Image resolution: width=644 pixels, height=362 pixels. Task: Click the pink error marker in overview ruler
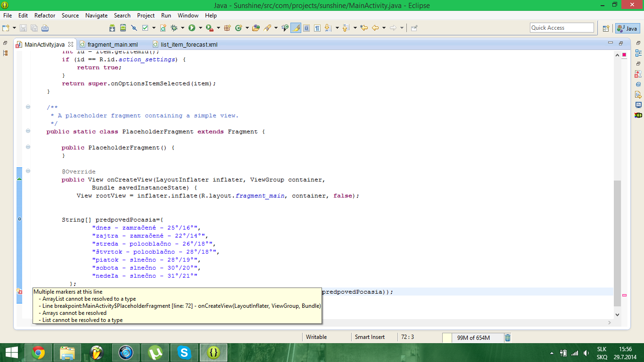pyautogui.click(x=624, y=295)
